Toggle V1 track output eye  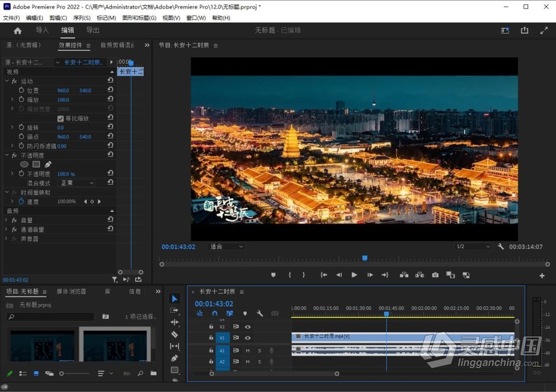(247, 338)
